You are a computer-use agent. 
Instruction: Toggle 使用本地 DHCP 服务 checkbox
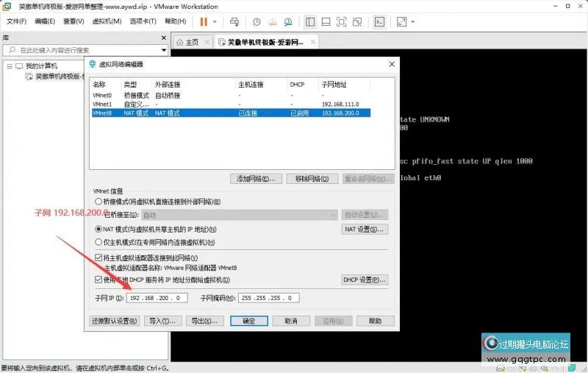pyautogui.click(x=98, y=280)
